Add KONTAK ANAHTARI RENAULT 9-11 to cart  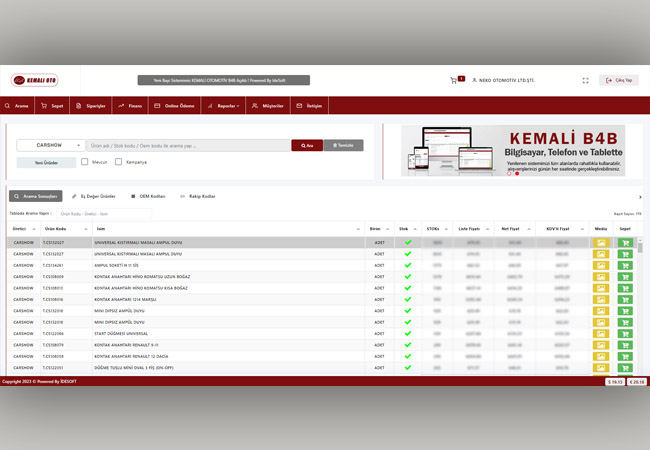(x=625, y=345)
